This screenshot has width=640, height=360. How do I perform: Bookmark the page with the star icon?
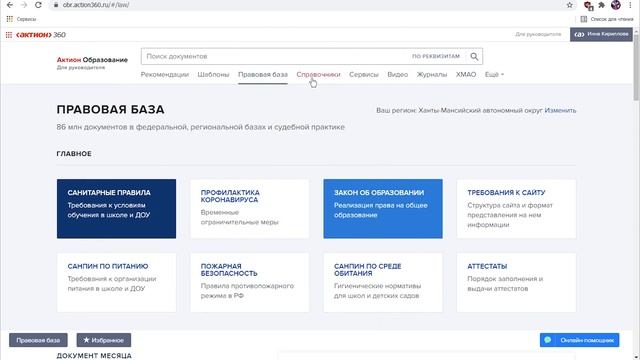[570, 5]
